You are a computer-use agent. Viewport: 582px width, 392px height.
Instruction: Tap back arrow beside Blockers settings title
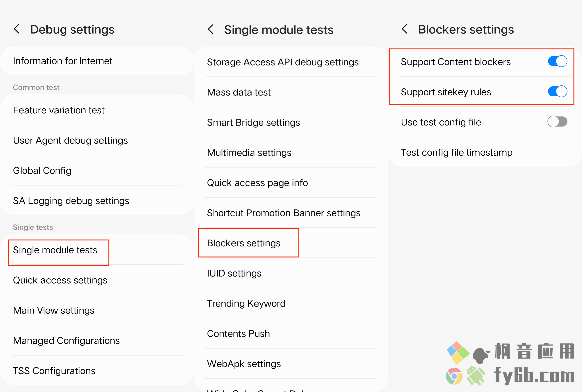tap(405, 29)
